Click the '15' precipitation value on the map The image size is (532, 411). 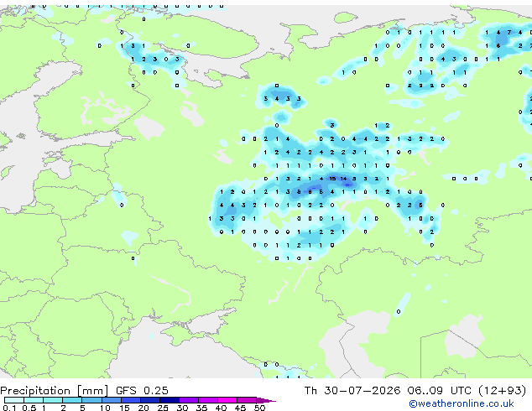click(332, 179)
